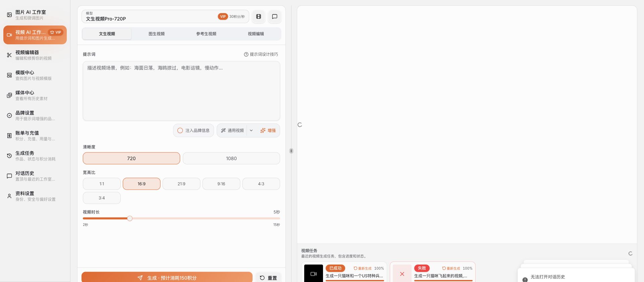
Task: Open 图片 AI 工作室 in the sidebar
Action: click(35, 15)
